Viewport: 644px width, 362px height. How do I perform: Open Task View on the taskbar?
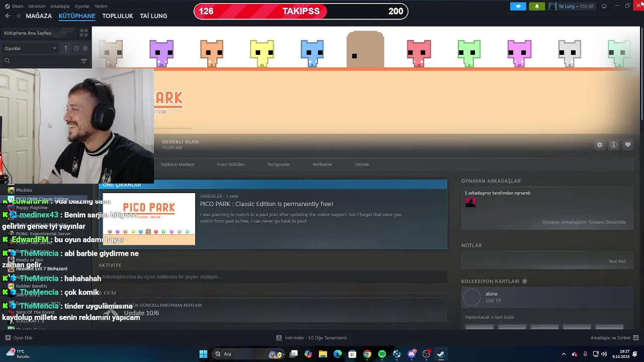click(x=294, y=354)
